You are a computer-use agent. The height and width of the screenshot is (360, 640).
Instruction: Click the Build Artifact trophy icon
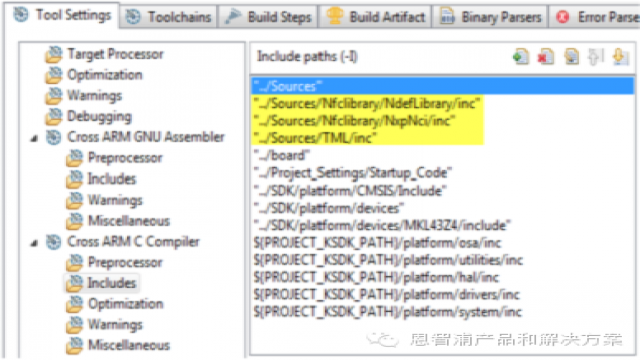pos(334,16)
